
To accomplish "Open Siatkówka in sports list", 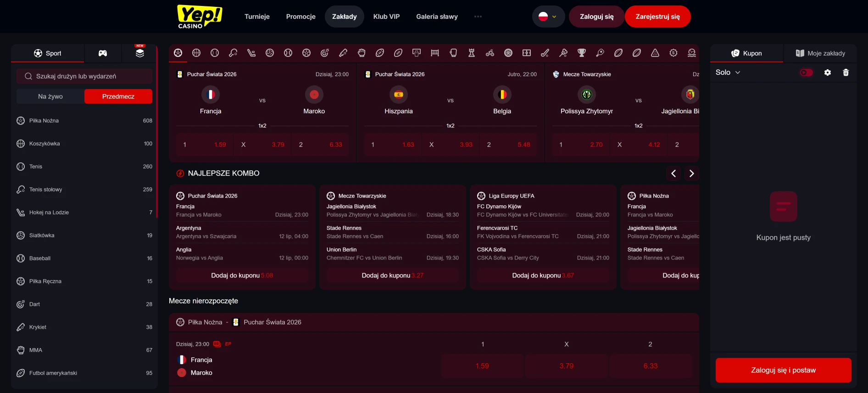I will point(84,235).
